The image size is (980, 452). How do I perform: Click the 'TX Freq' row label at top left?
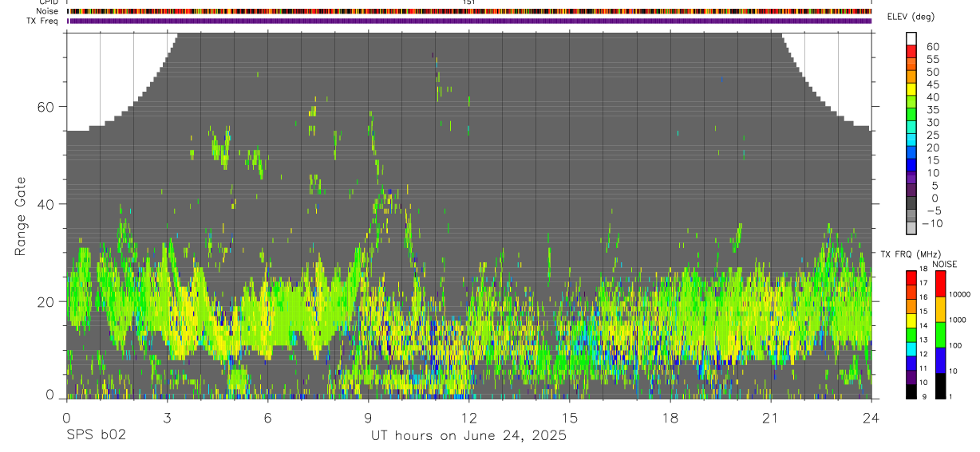(42, 21)
